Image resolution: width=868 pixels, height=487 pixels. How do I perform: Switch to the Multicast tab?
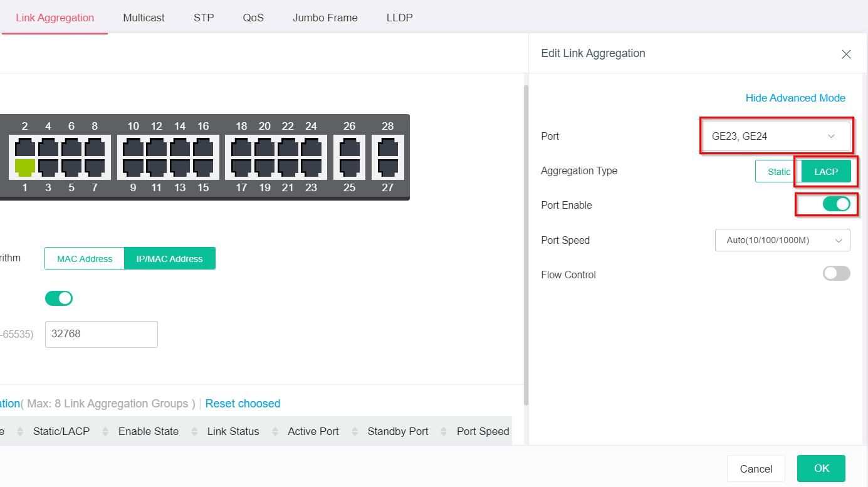tap(144, 18)
